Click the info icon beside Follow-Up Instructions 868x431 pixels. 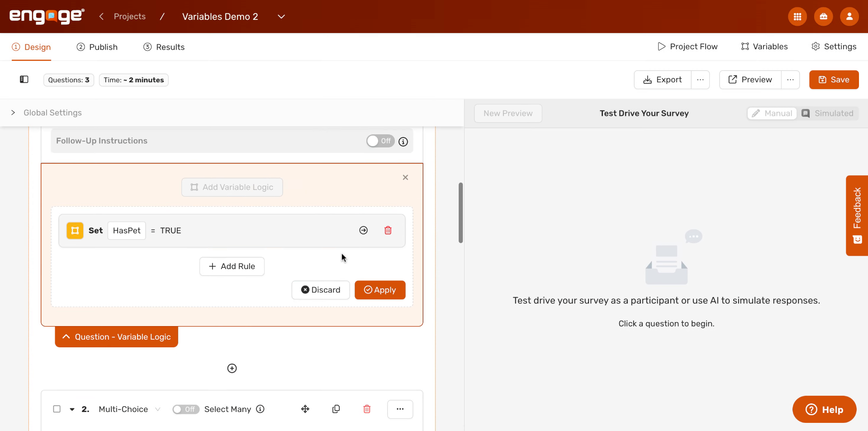[403, 142]
